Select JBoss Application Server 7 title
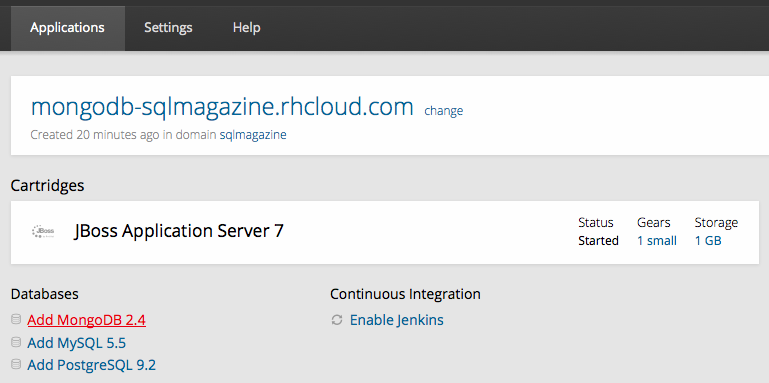The height and width of the screenshot is (383, 769). 179,231
